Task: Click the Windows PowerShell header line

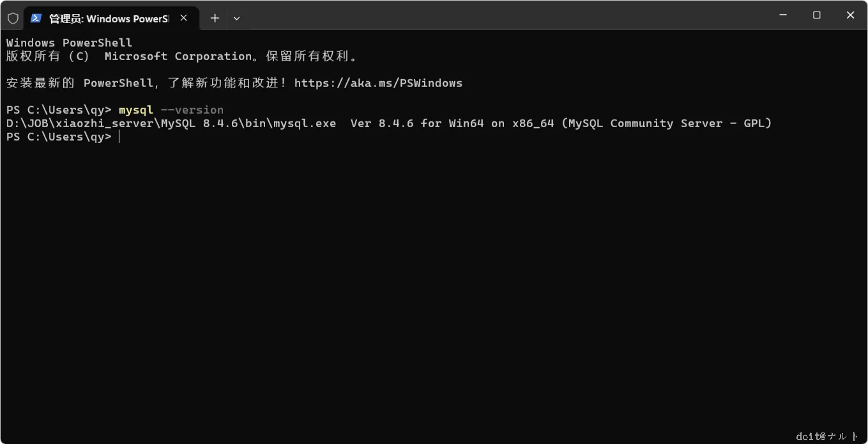Action: point(69,43)
